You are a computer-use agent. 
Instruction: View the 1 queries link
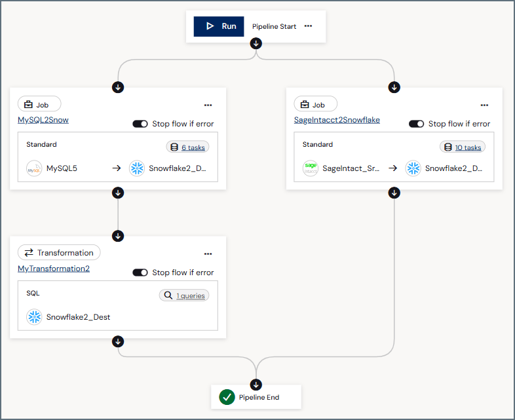point(191,296)
